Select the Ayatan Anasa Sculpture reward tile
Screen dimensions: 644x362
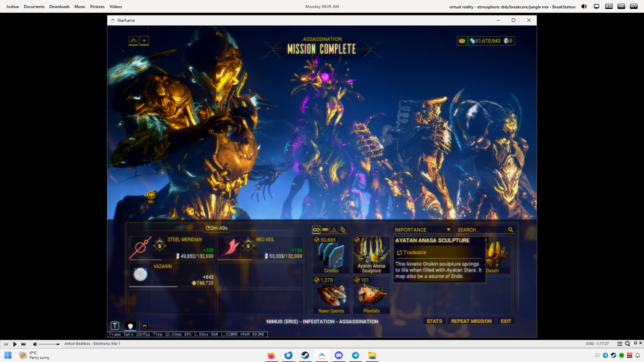coord(372,255)
